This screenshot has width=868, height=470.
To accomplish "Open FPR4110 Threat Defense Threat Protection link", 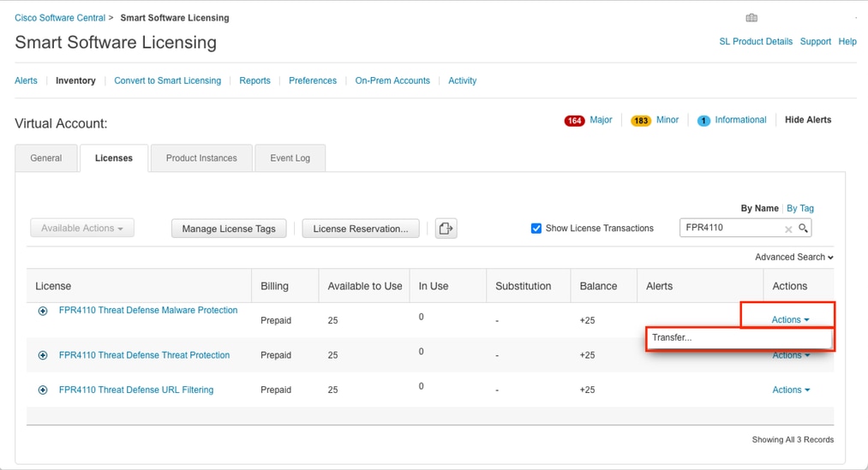I will pos(144,355).
